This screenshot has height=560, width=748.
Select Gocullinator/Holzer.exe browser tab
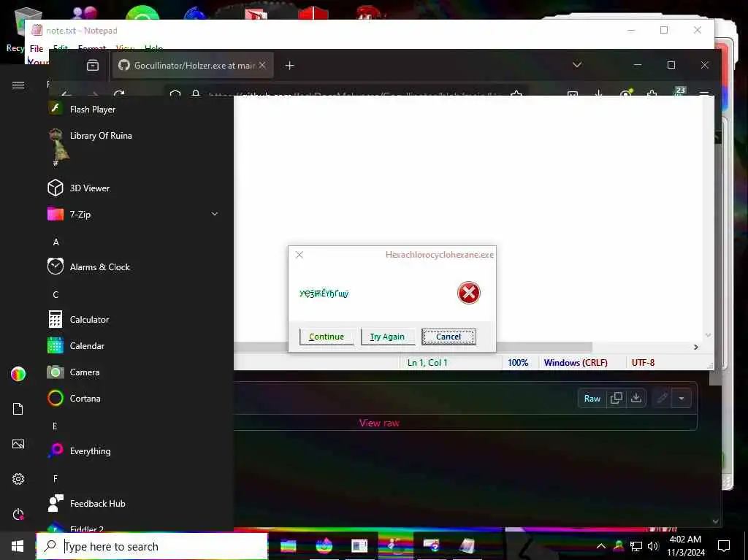click(x=193, y=66)
